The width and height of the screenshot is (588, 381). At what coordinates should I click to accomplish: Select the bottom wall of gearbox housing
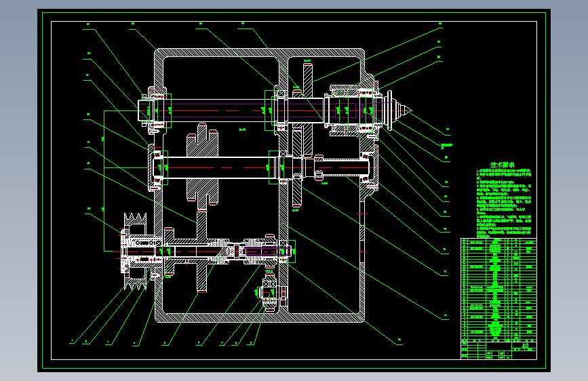260,318
